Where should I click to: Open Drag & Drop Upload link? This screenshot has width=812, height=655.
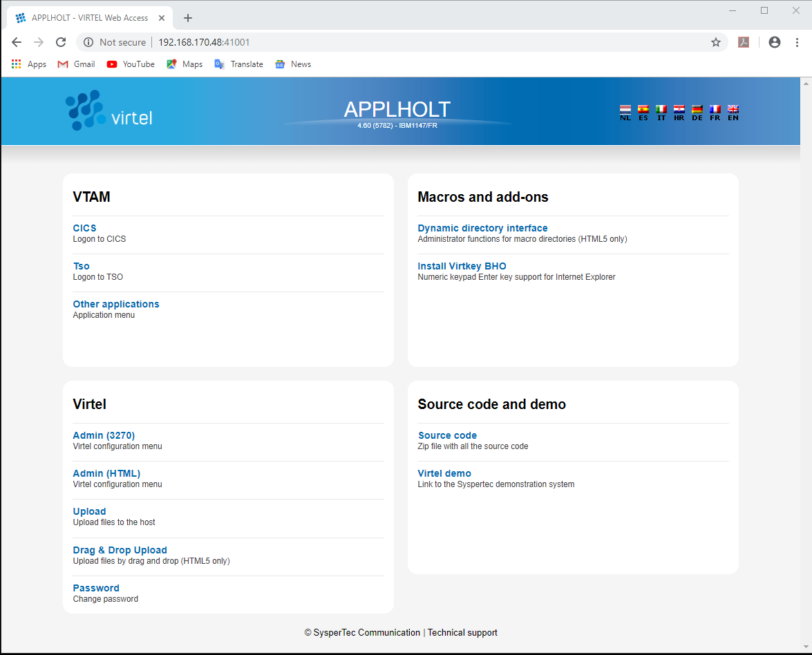tap(120, 550)
